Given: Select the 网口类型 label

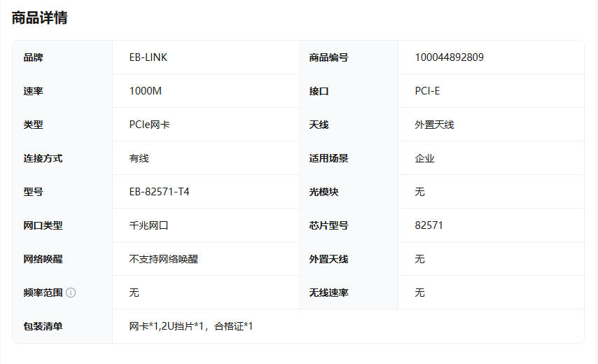Looking at the screenshot, I should pos(43,225).
